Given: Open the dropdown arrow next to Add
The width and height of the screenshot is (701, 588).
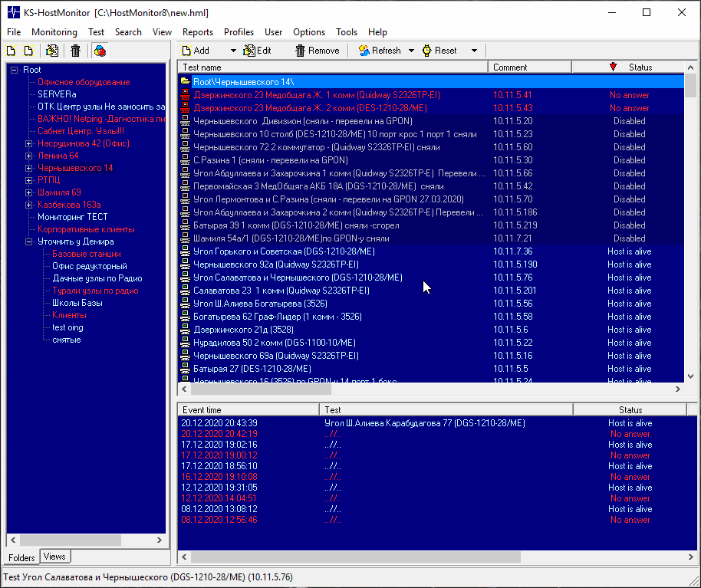Looking at the screenshot, I should [x=233, y=51].
